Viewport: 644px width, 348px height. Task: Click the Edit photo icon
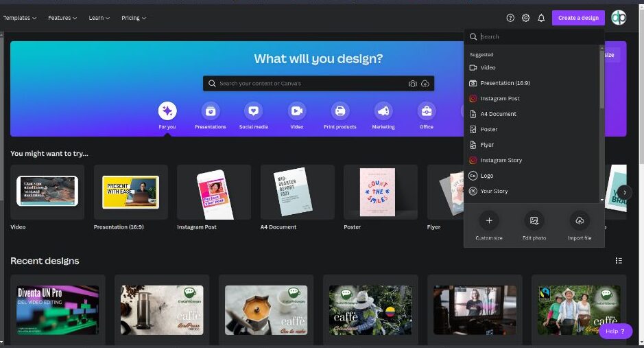pos(534,220)
